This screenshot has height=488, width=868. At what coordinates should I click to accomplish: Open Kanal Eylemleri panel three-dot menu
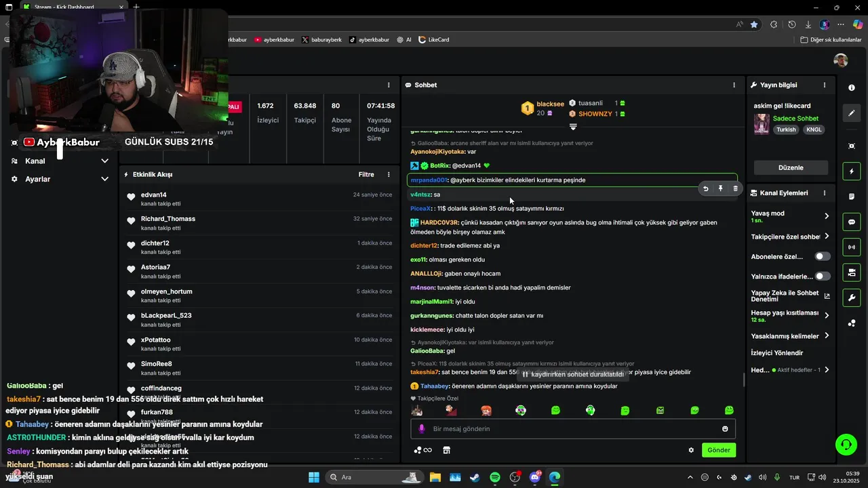point(825,193)
